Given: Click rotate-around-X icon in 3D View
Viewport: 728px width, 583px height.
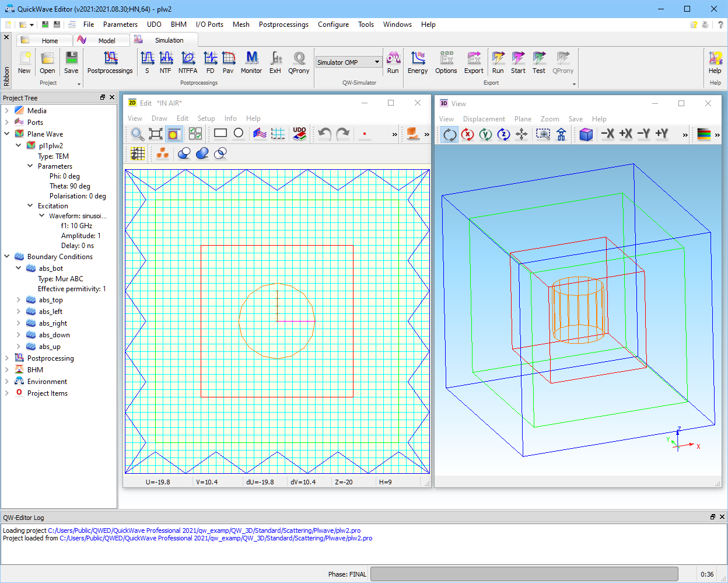Looking at the screenshot, I should click(468, 135).
